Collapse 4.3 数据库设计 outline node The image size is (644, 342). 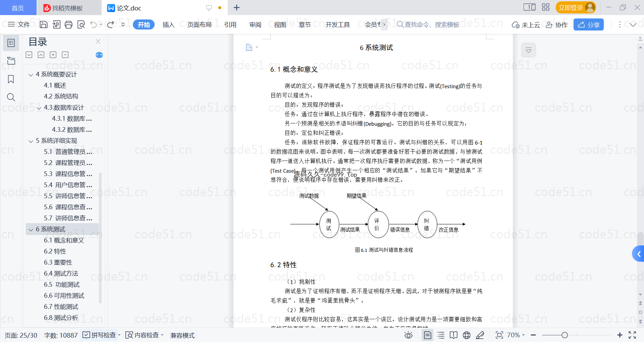click(39, 108)
